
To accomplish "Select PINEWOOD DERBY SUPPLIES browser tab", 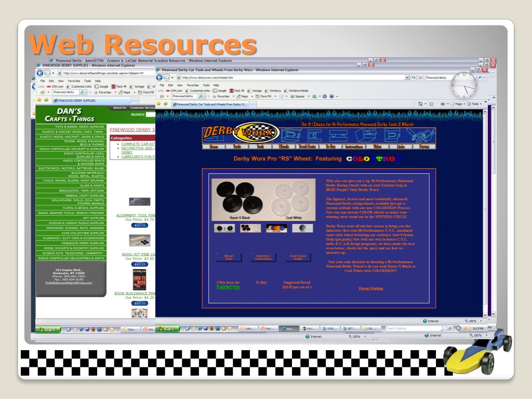I will pos(91,100).
